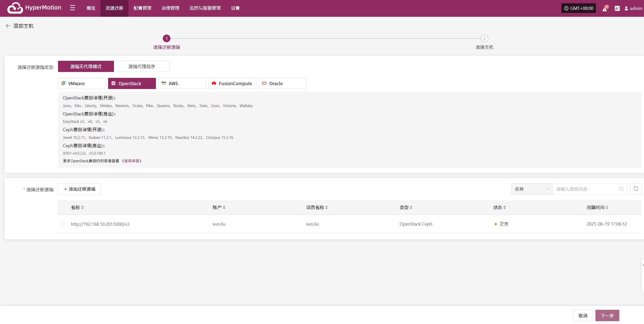
Task: Toggle the hamburger menu icon
Action: point(72,8)
